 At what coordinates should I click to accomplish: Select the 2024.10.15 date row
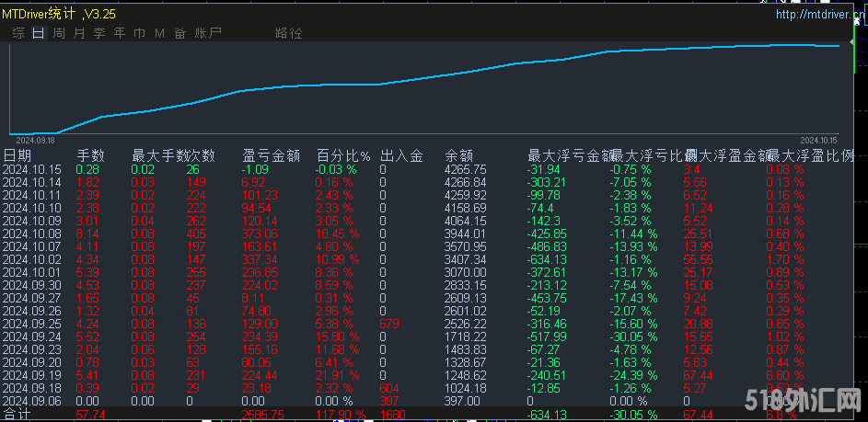(x=31, y=169)
